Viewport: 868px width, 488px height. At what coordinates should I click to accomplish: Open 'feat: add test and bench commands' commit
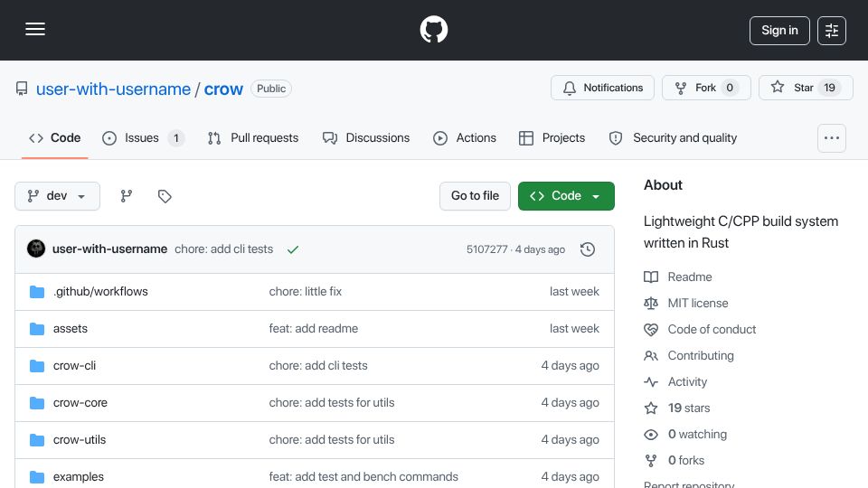(x=363, y=477)
